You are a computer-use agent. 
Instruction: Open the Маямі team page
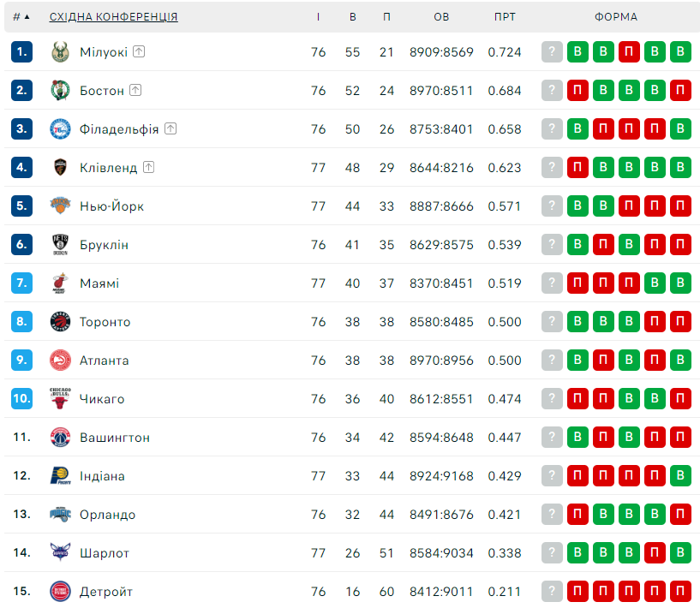click(99, 283)
